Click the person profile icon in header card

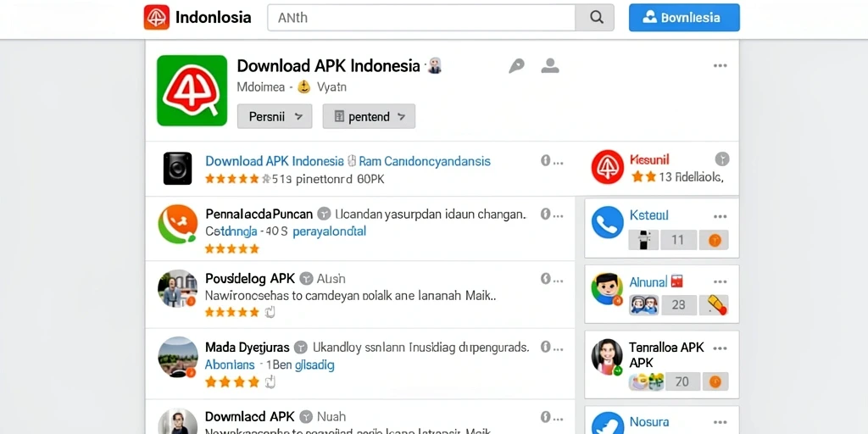pyautogui.click(x=549, y=66)
